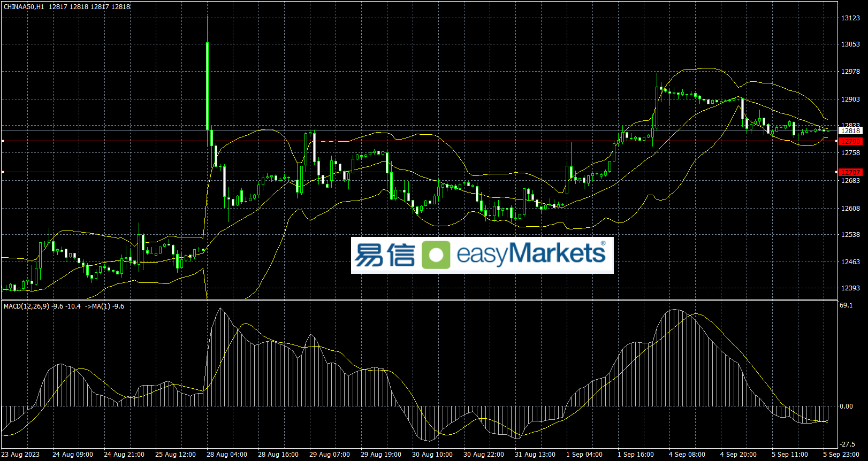Click the 28 Aug 16:00 time label
The image size is (868, 461).
(x=278, y=455)
